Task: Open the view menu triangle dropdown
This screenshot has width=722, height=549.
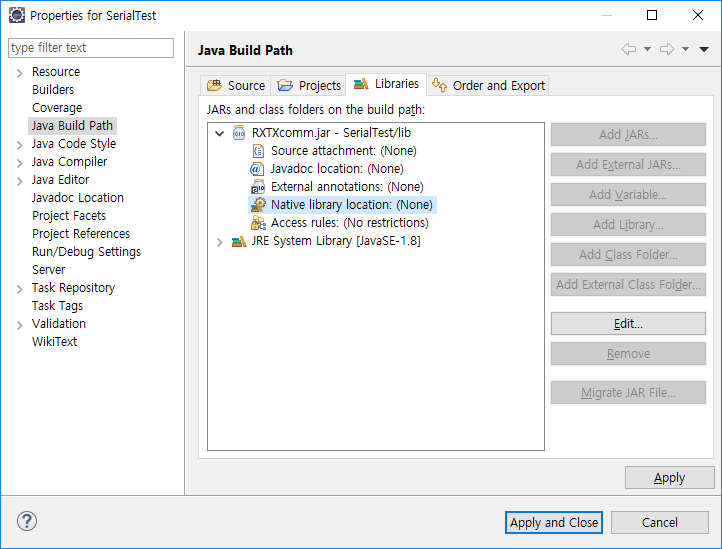Action: [704, 49]
